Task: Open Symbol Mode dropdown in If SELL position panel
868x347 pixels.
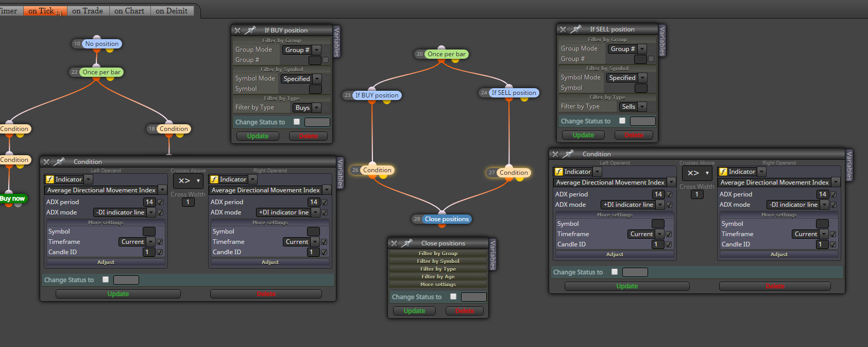Action: [x=627, y=78]
